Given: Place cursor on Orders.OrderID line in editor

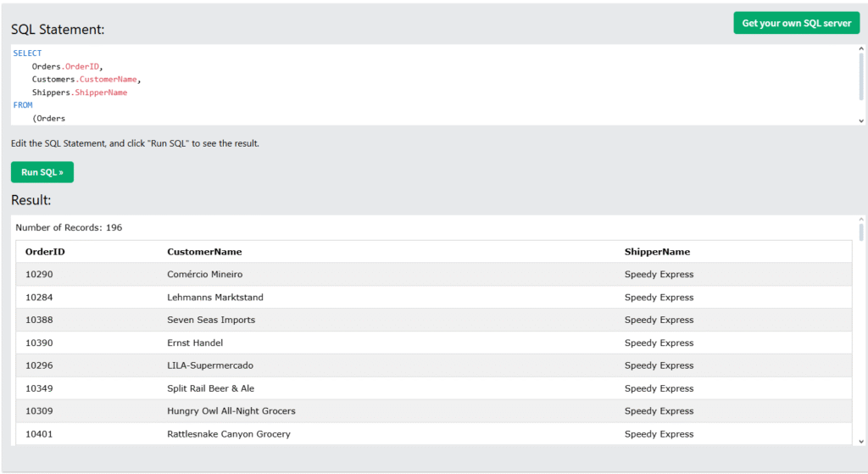Looking at the screenshot, I should [66, 66].
